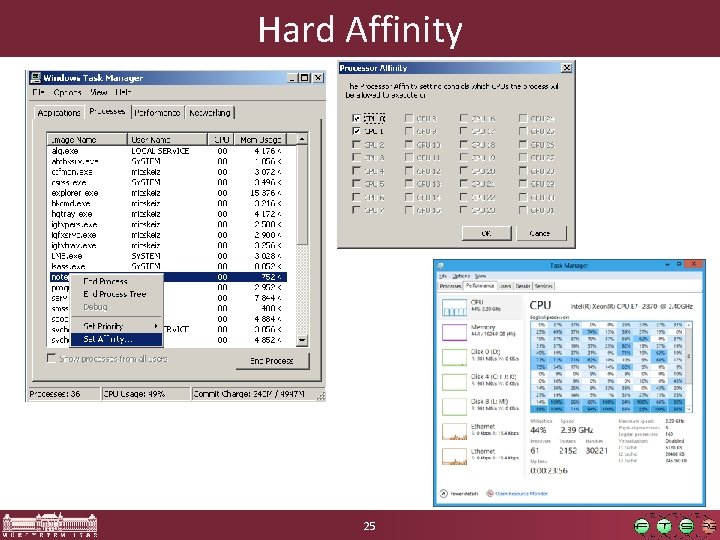
Task: Click the process list scroll down arrow
Action: (x=302, y=340)
